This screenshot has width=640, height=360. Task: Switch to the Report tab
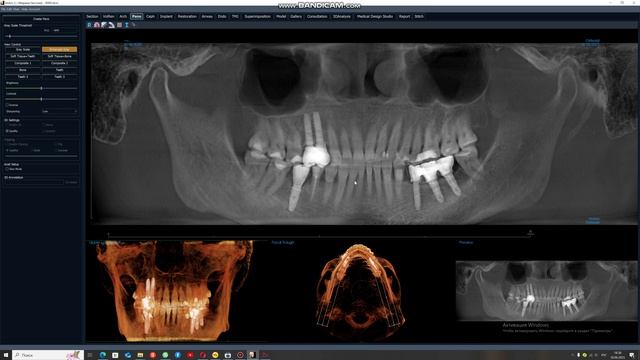(404, 16)
